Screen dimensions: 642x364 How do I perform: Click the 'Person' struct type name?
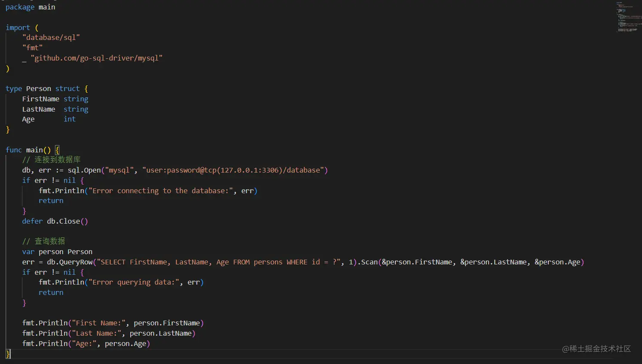coord(38,89)
